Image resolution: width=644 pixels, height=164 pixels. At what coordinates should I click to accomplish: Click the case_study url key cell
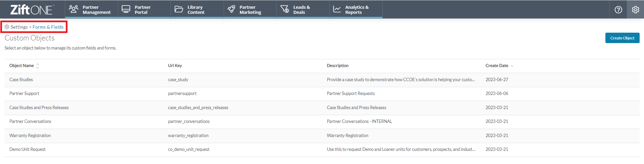(178, 80)
